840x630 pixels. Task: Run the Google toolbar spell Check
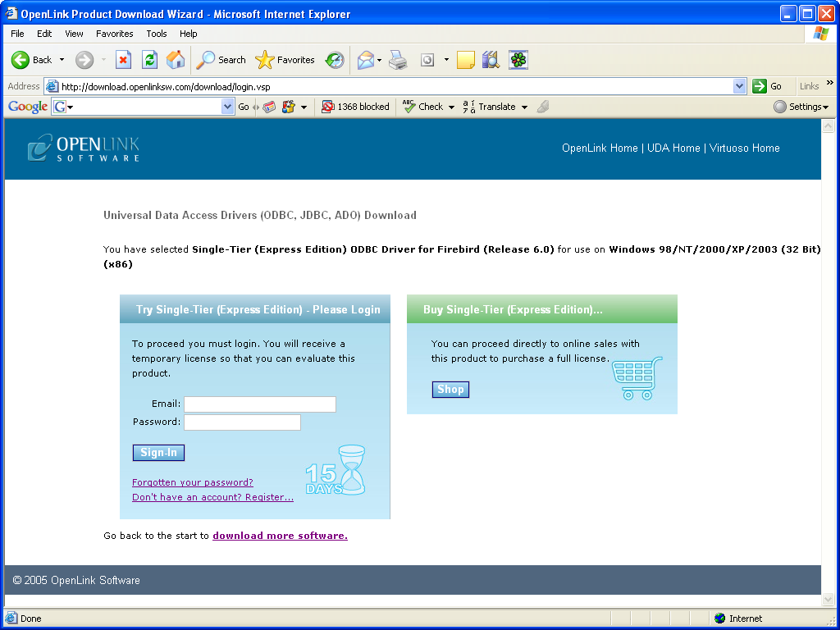423,107
